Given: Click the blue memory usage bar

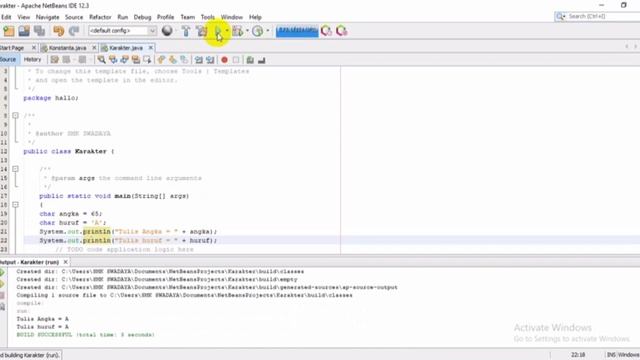Looking at the screenshot, I should (x=297, y=31).
